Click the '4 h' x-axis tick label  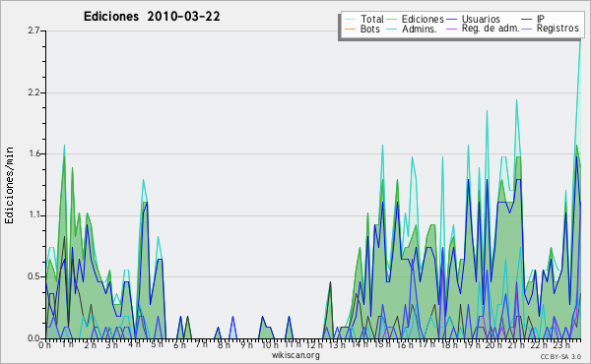pos(134,344)
